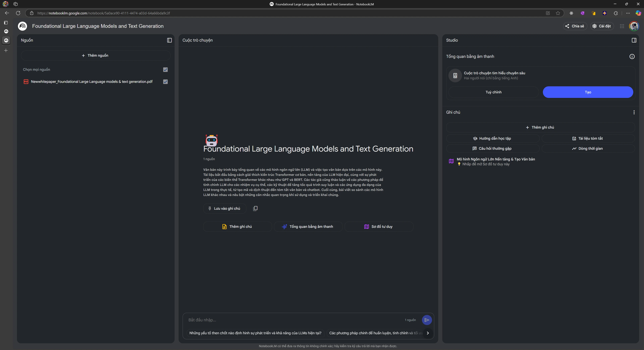Image resolution: width=644 pixels, height=350 pixels.
Task: Click notebook title in header
Action: pos(98,26)
